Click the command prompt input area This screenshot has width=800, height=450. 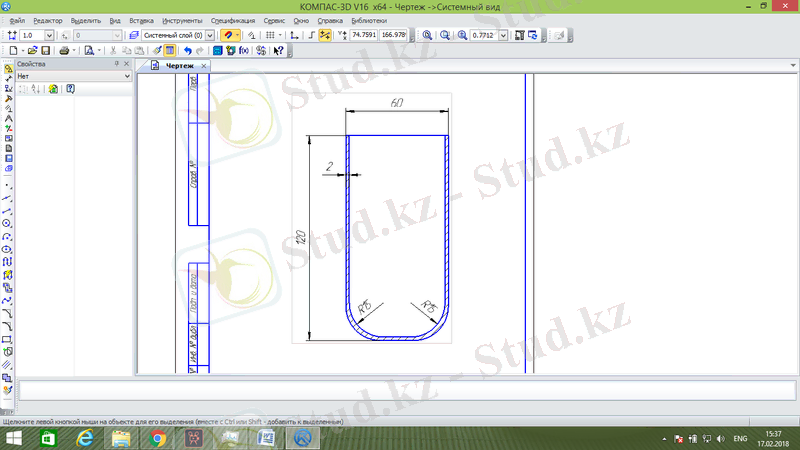pyautogui.click(x=407, y=390)
